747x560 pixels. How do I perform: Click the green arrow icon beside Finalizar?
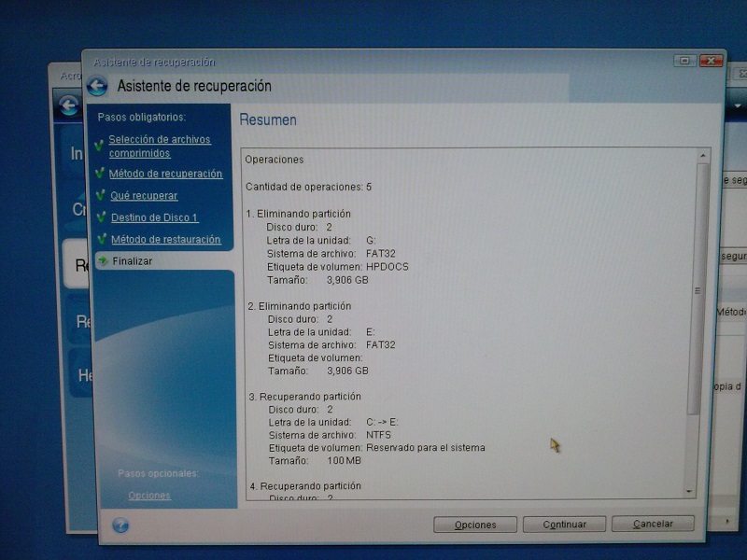click(x=102, y=261)
